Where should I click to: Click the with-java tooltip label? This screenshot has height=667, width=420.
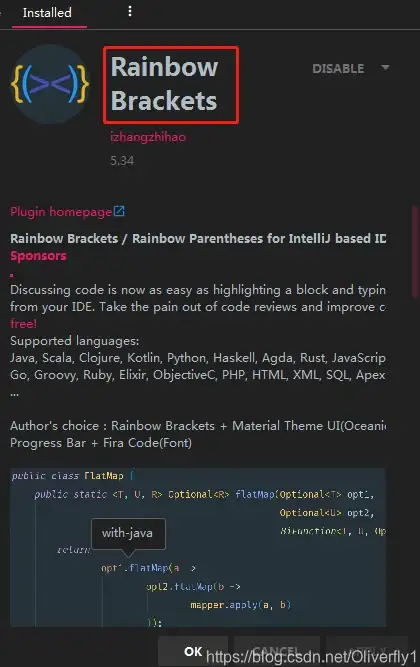click(127, 533)
